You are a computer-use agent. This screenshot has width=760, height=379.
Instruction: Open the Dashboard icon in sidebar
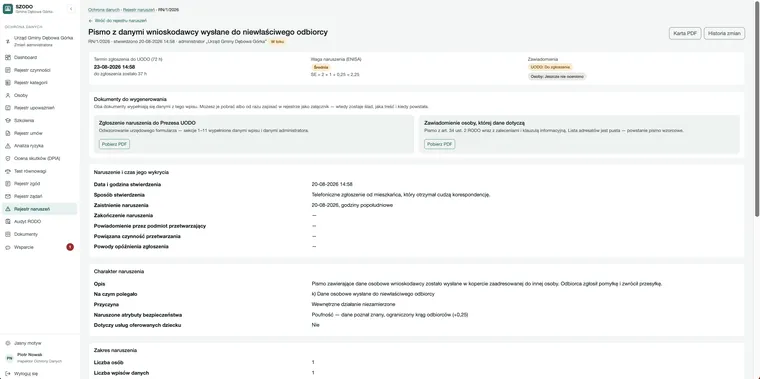(x=8, y=57)
